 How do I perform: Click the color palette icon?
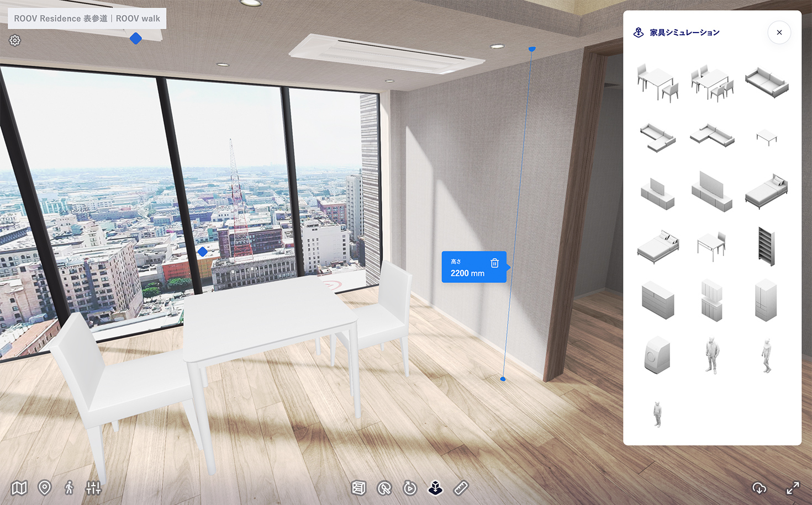click(384, 488)
